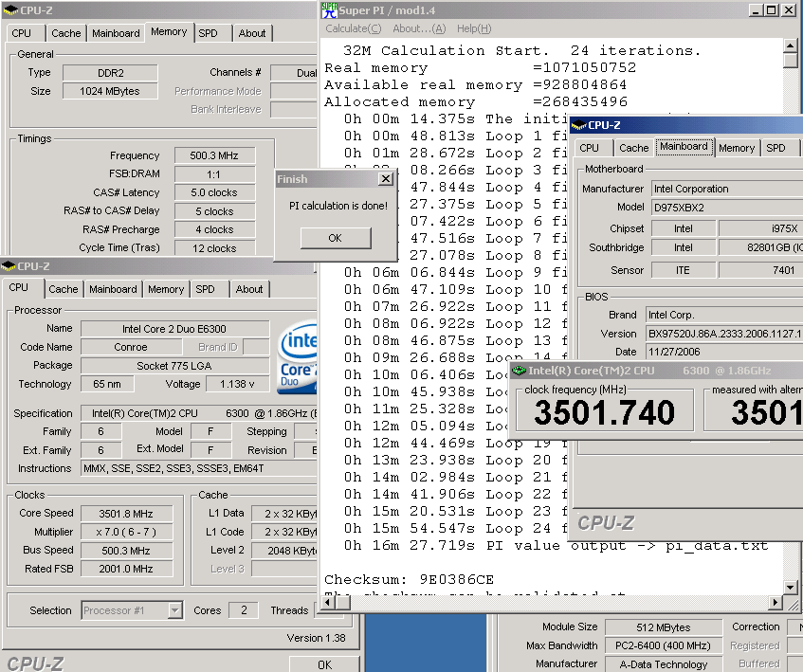Click the chip icon in the clock frequency window title
Image resolution: width=803 pixels, height=672 pixels.
520,371
